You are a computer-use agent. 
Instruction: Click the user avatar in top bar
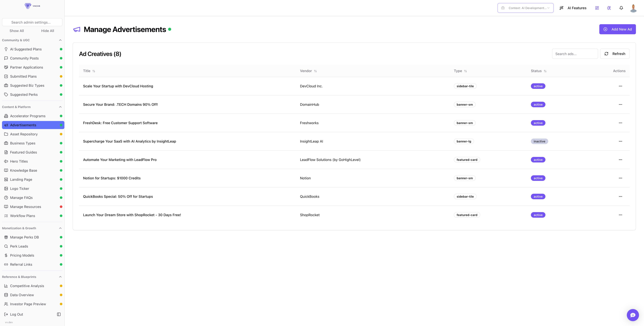[633, 8]
